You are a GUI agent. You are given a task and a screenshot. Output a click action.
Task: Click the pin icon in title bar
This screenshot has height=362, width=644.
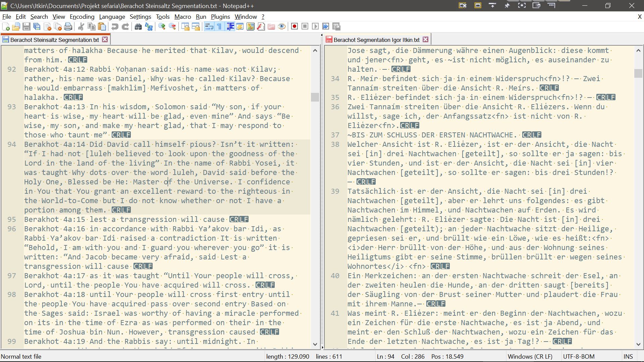point(507,5)
